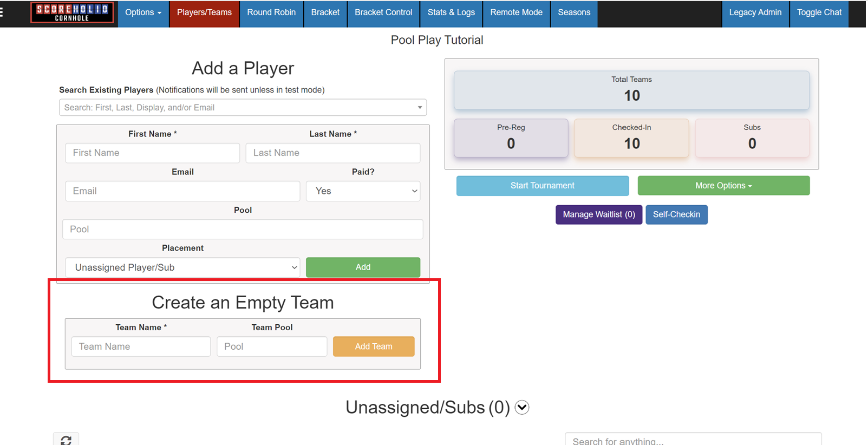Open the existing players search dropdown
Viewport: 868px width, 445px height.
click(x=243, y=107)
